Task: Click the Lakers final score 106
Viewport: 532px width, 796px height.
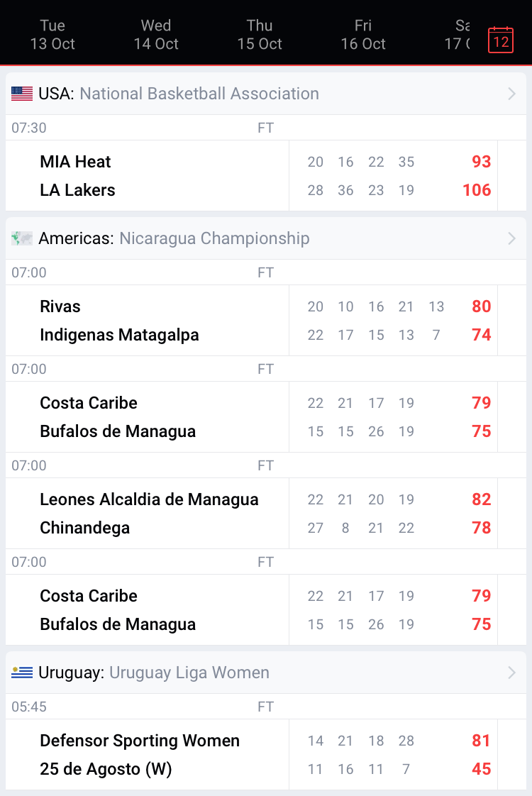Action: click(477, 190)
